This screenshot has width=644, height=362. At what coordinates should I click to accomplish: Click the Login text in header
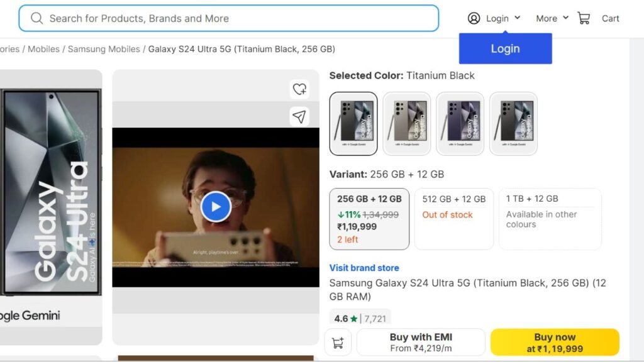497,18
